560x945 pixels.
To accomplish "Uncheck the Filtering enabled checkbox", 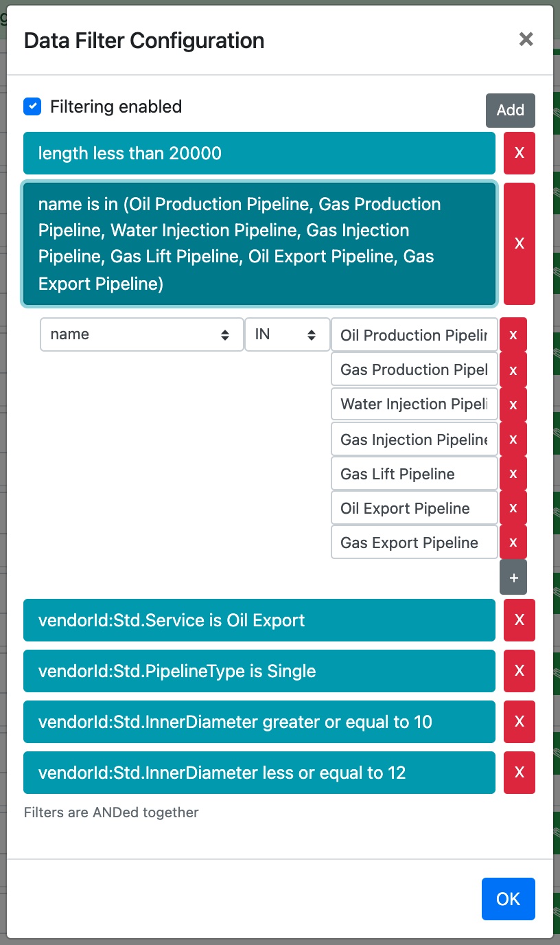I will pos(32,106).
